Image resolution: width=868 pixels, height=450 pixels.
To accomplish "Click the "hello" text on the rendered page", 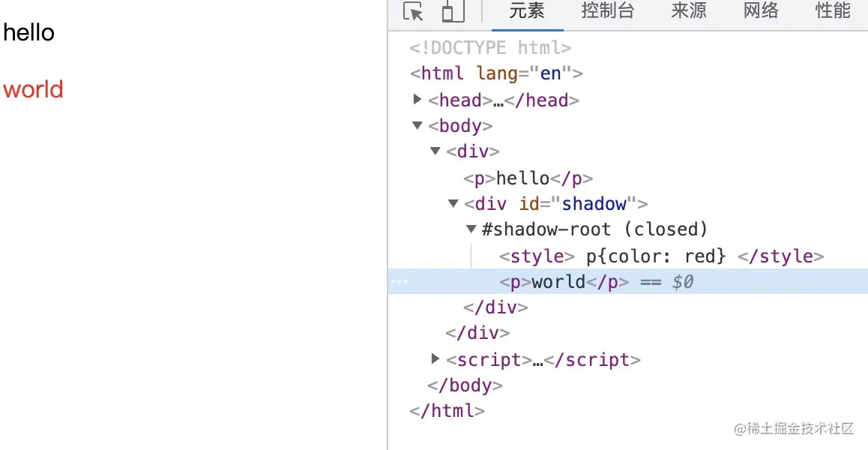I will 28,31.
